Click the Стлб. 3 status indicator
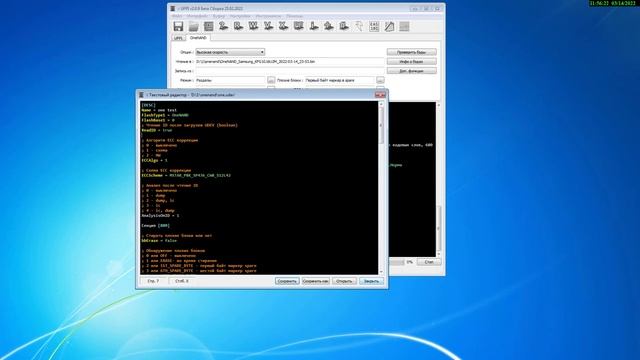 click(182, 281)
